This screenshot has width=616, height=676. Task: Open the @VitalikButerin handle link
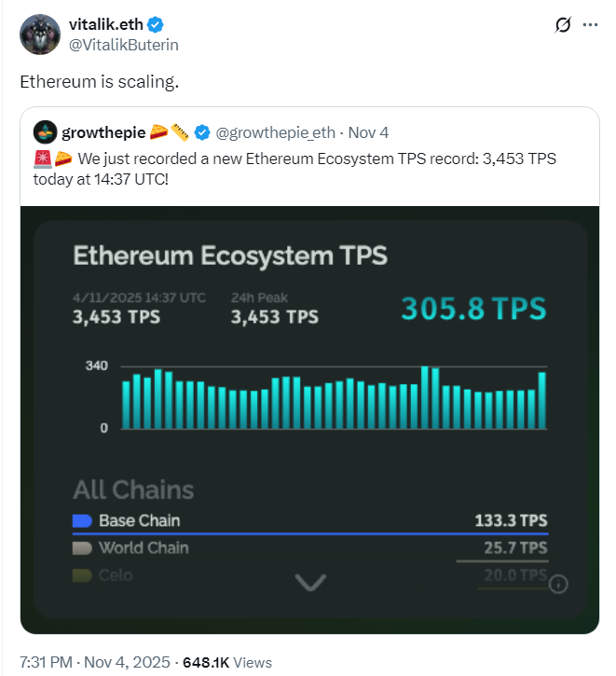[x=124, y=44]
